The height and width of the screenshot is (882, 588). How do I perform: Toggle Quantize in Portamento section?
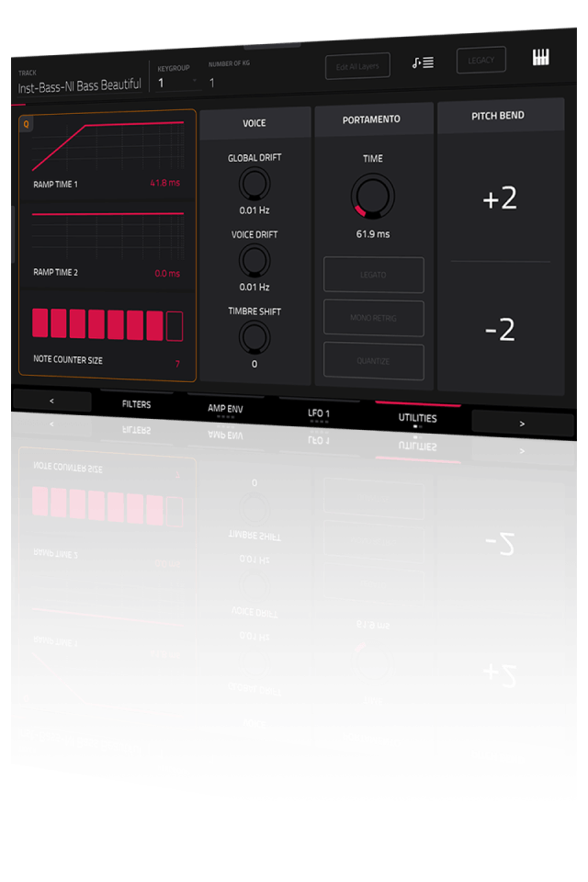[373, 361]
